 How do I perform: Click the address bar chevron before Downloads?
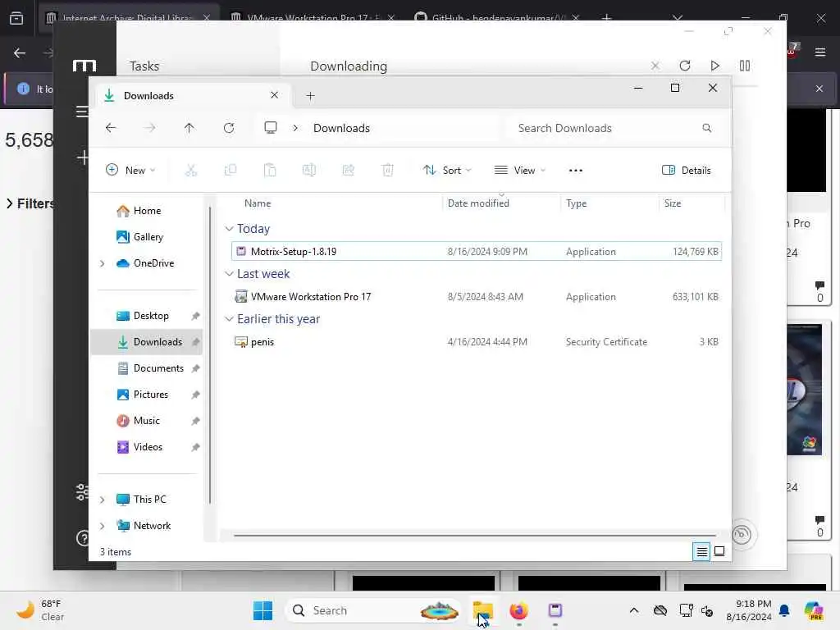point(295,128)
